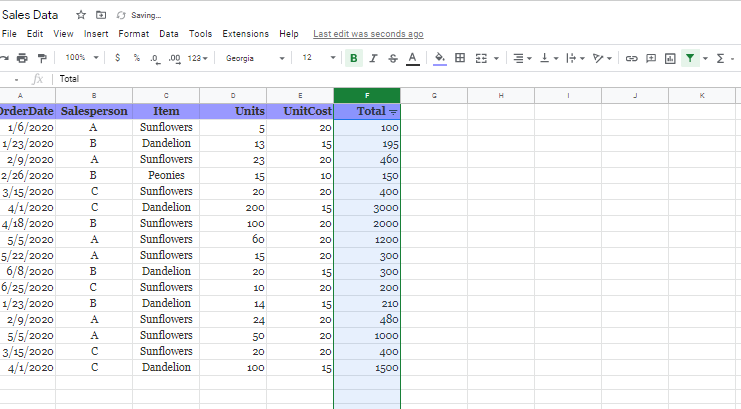Click the formula bar showing Total
The height and width of the screenshot is (409, 741).
(397, 79)
